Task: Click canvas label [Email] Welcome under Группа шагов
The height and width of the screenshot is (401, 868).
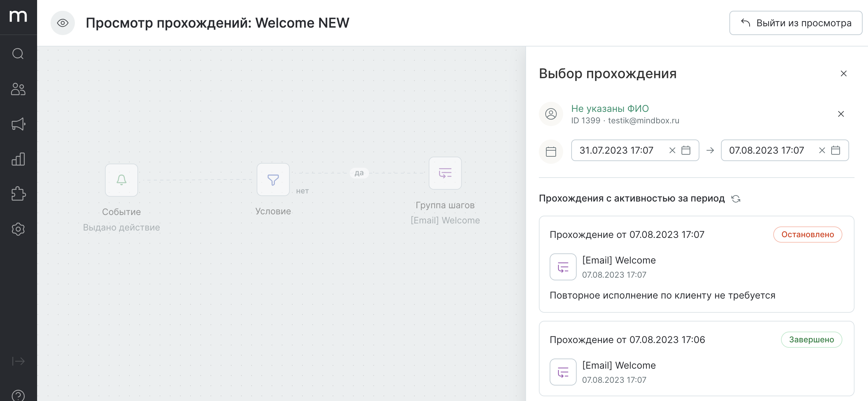Action: [x=445, y=220]
